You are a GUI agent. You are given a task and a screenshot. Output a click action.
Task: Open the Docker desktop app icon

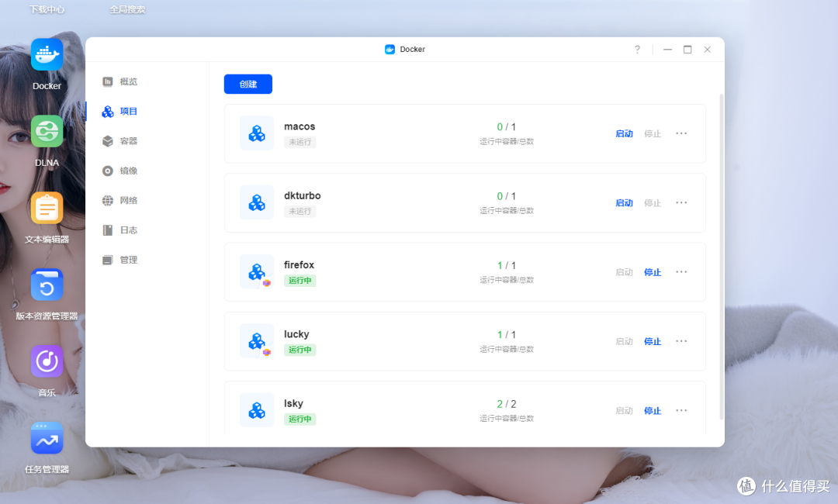point(47,54)
